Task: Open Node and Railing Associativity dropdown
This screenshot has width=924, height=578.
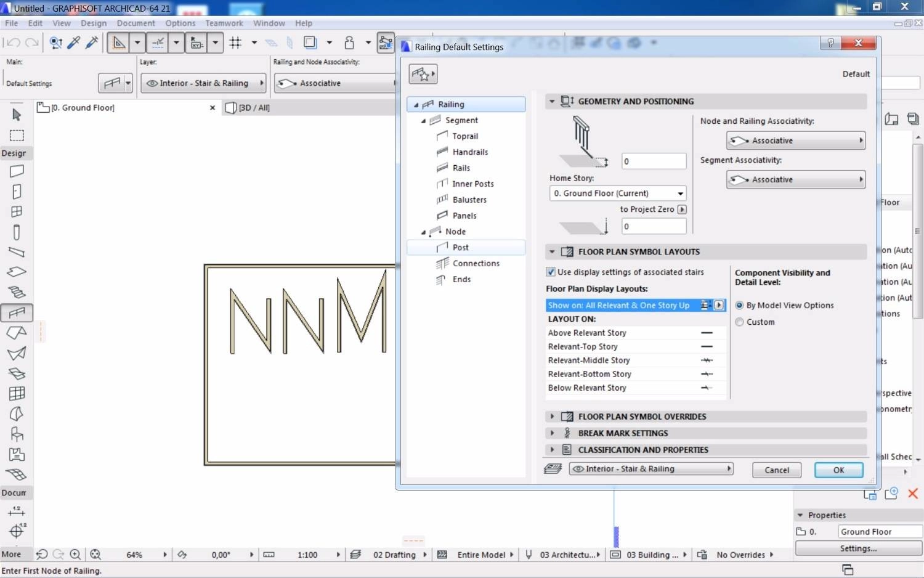Action: click(x=796, y=140)
